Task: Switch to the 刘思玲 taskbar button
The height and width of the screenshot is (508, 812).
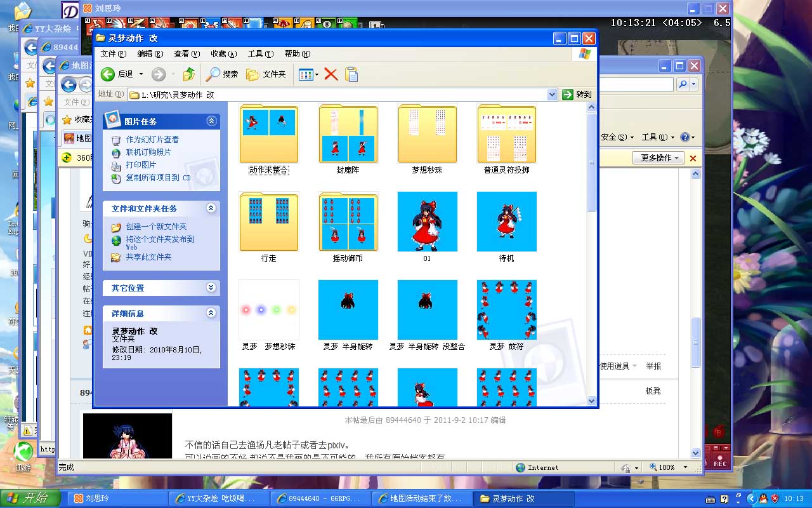Action: (117, 498)
